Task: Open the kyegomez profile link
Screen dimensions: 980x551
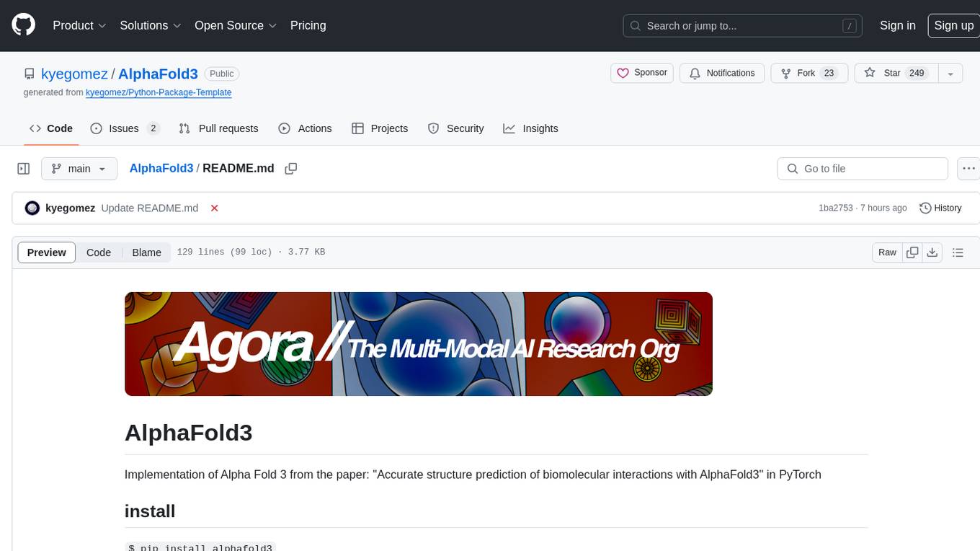Action: pos(74,74)
